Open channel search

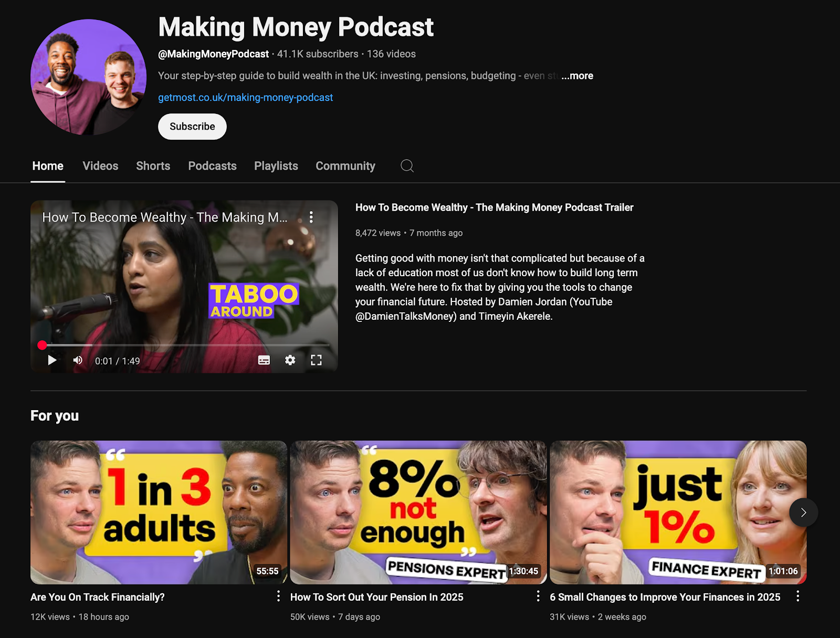point(407,166)
